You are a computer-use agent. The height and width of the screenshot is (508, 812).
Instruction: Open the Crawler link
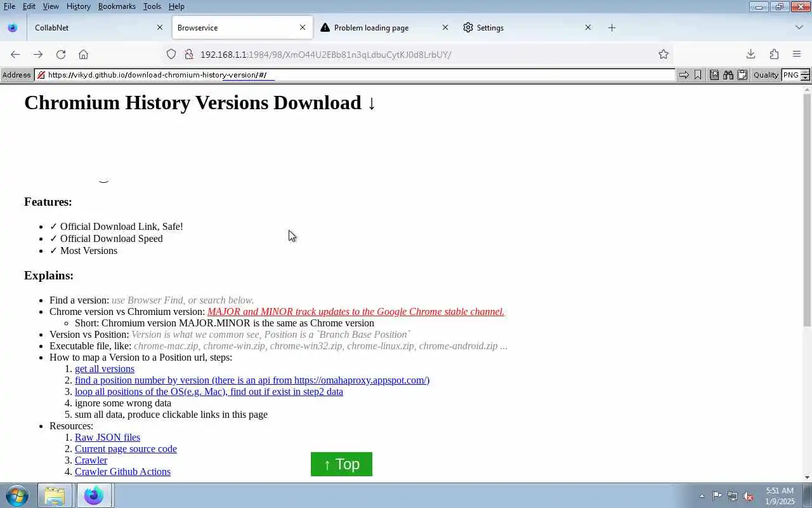tap(91, 460)
